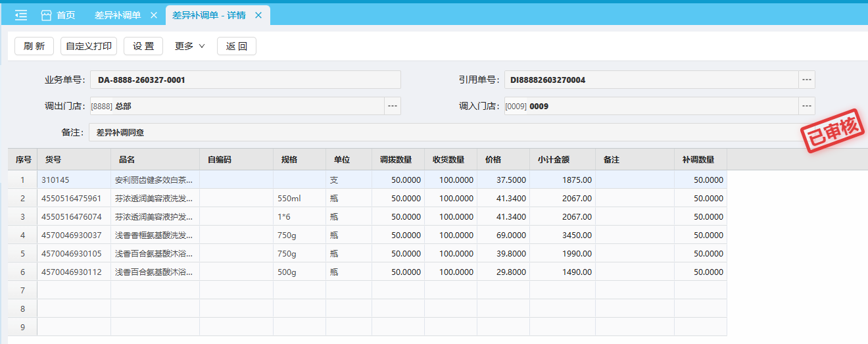Click 返回 to go back
Viewport: 868px width, 344px height.
click(x=236, y=46)
